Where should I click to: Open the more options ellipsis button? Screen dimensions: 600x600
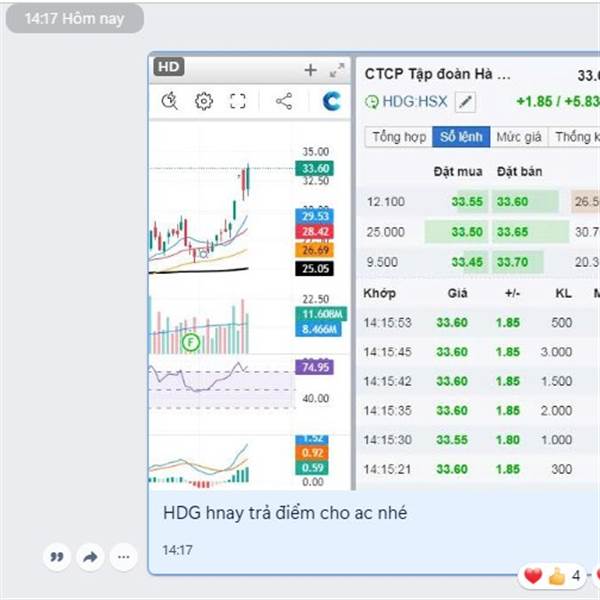123,557
